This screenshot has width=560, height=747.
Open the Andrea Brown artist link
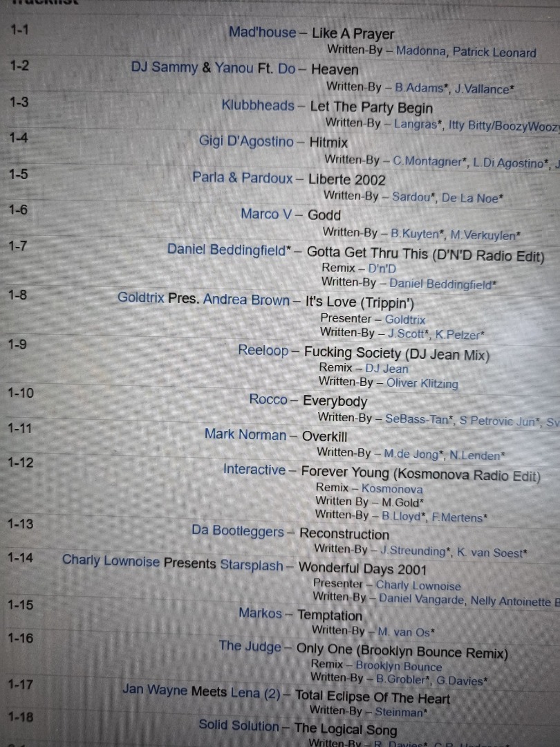coord(246,300)
